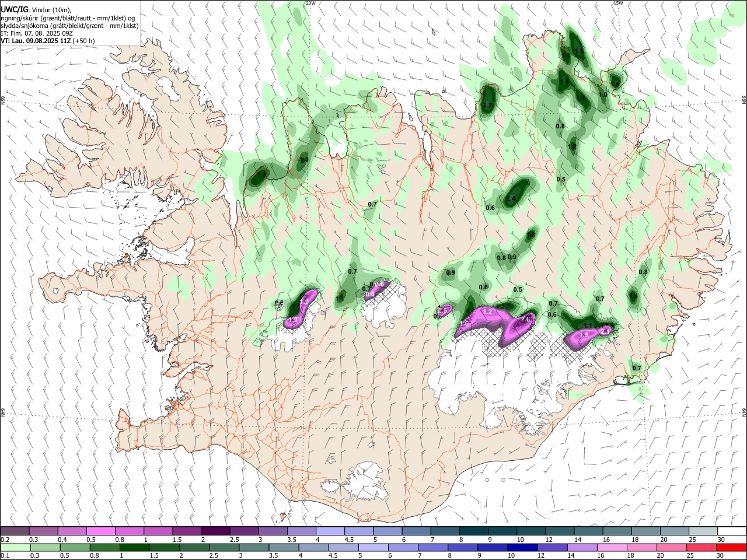Click the bright pink 0.5 snow legend swatch
Image resolution: width=747 pixels, height=560 pixels.
(100, 531)
